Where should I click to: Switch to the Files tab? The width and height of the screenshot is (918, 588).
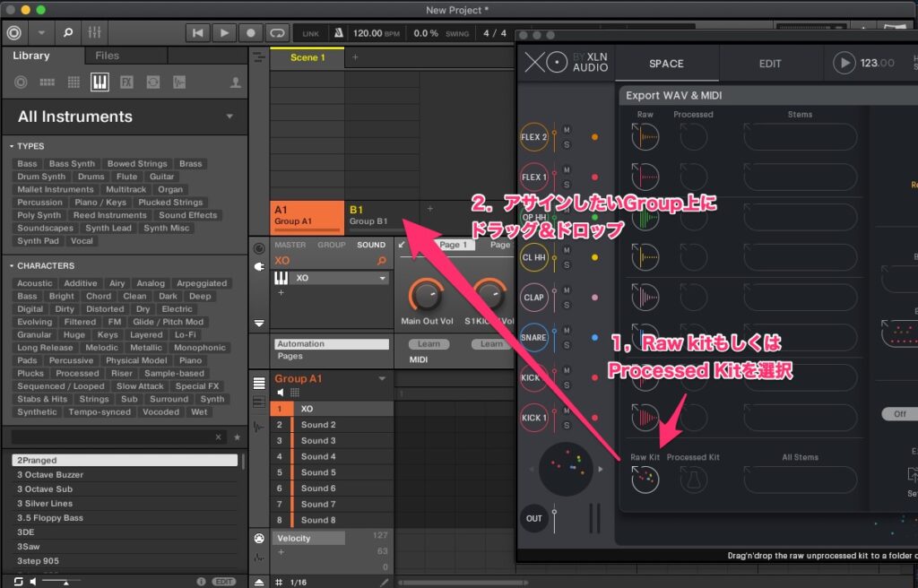pyautogui.click(x=107, y=56)
